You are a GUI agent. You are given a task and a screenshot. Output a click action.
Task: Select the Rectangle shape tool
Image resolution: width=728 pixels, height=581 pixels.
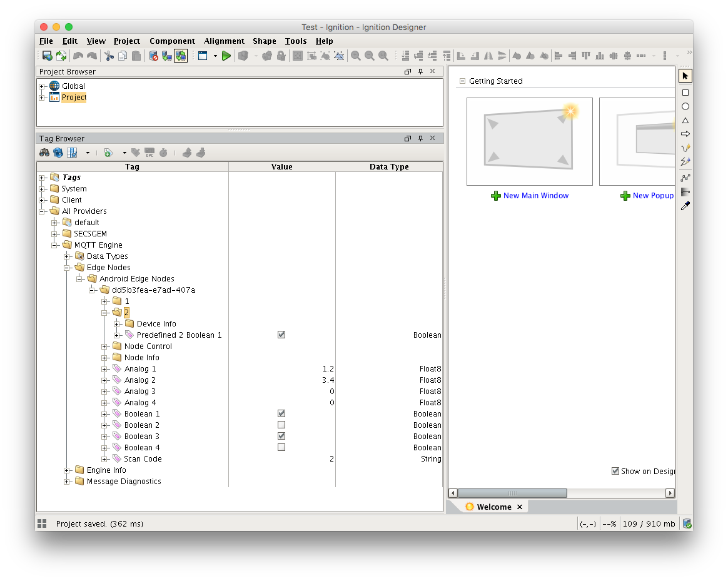pos(685,93)
